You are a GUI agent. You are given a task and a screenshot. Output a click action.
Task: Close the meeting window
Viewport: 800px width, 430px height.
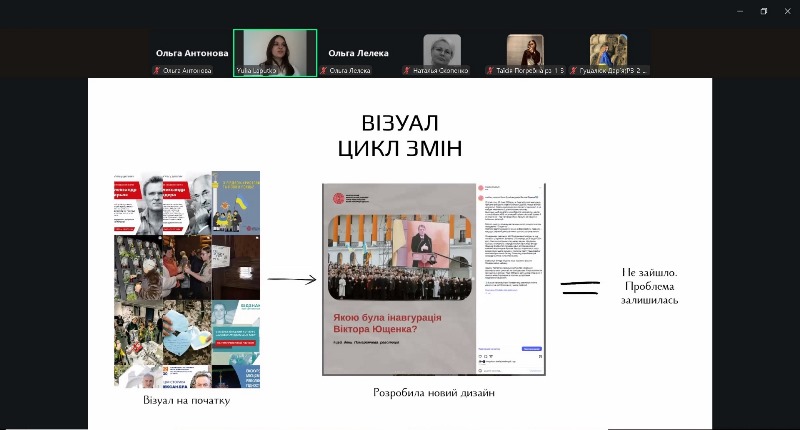787,11
